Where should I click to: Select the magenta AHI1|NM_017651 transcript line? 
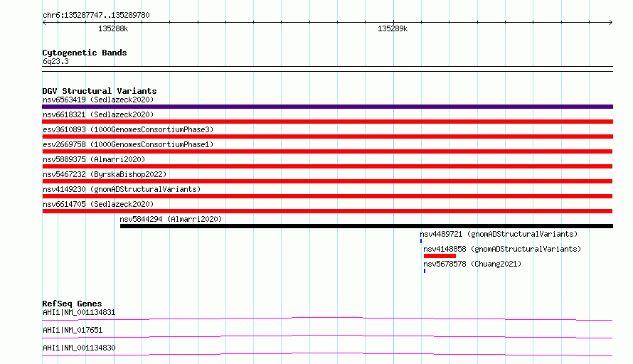pyautogui.click(x=327, y=336)
